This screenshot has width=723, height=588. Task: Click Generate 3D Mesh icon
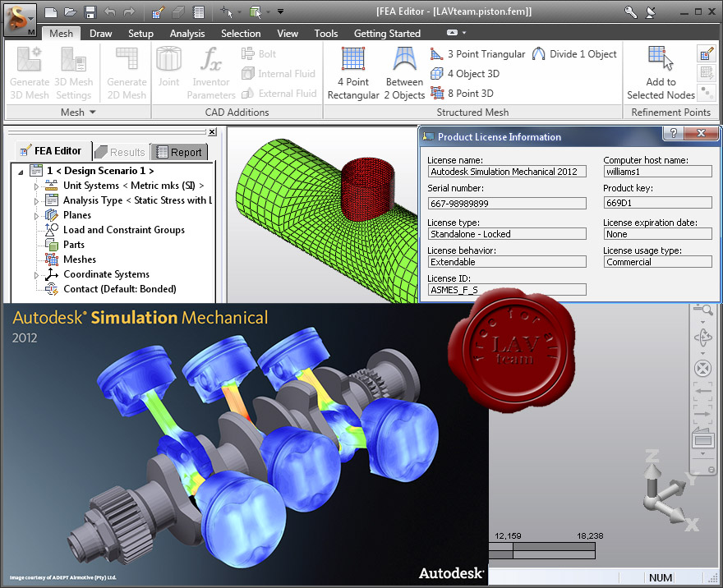(x=30, y=73)
